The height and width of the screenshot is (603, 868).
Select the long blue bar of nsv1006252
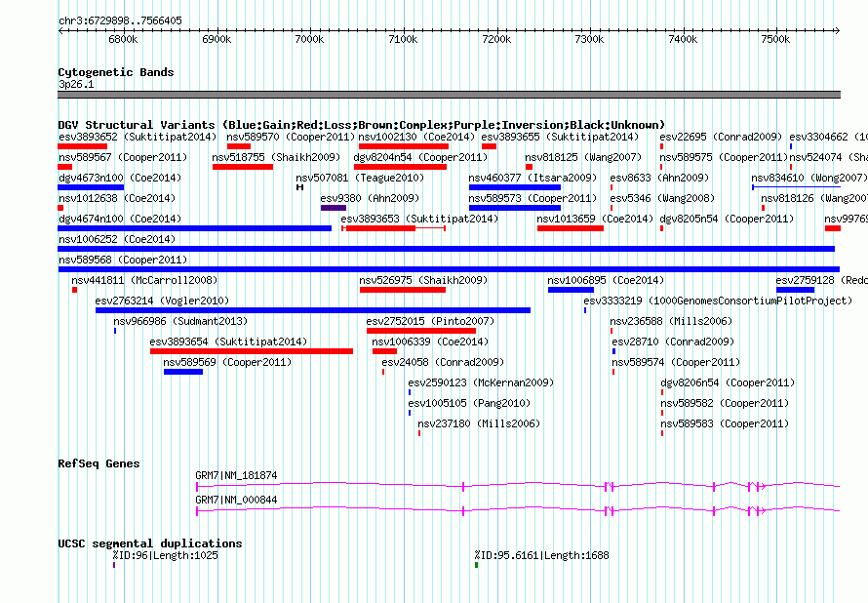(x=446, y=249)
